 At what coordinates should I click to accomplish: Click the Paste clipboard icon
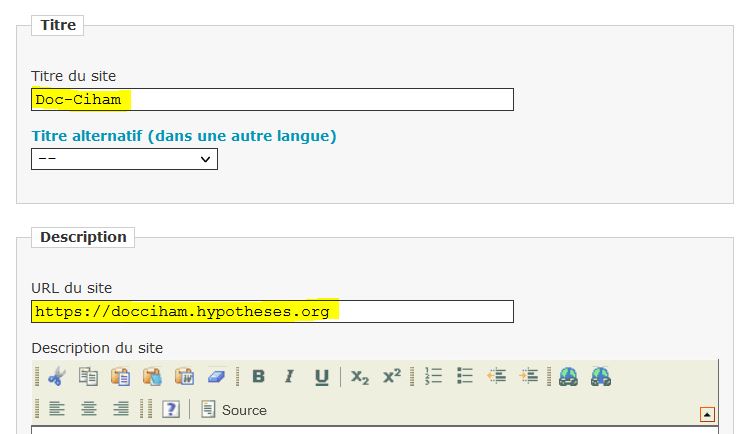coord(120,376)
